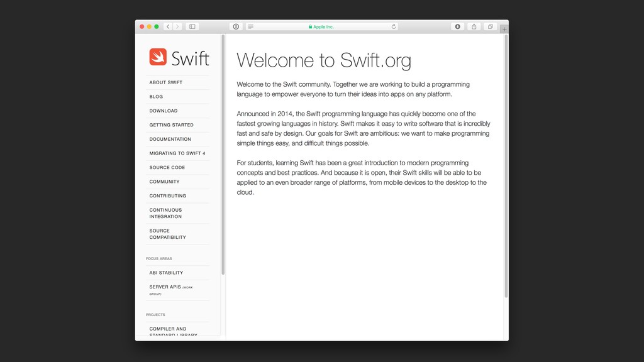This screenshot has width=644, height=362.
Task: Open the Documentation link
Action: coord(170,139)
